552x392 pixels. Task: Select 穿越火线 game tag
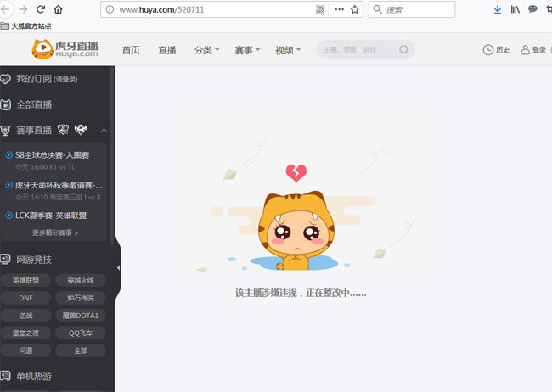(x=81, y=281)
